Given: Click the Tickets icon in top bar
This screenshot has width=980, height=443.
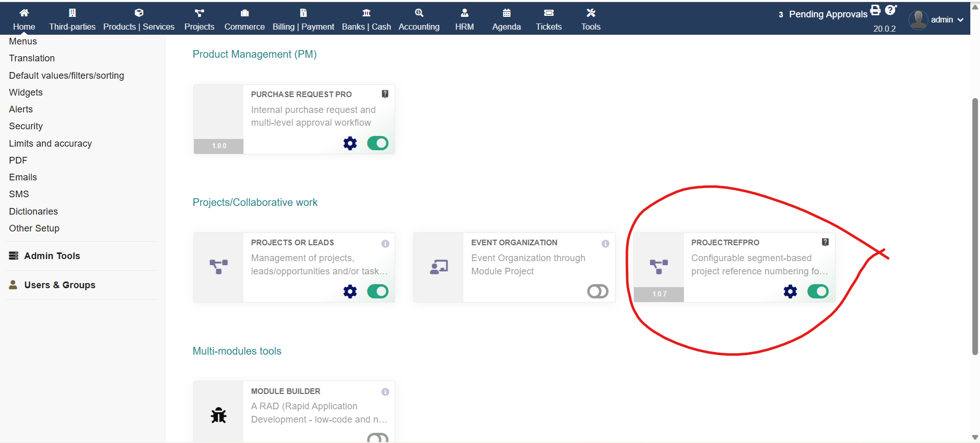Looking at the screenshot, I should pyautogui.click(x=549, y=13).
